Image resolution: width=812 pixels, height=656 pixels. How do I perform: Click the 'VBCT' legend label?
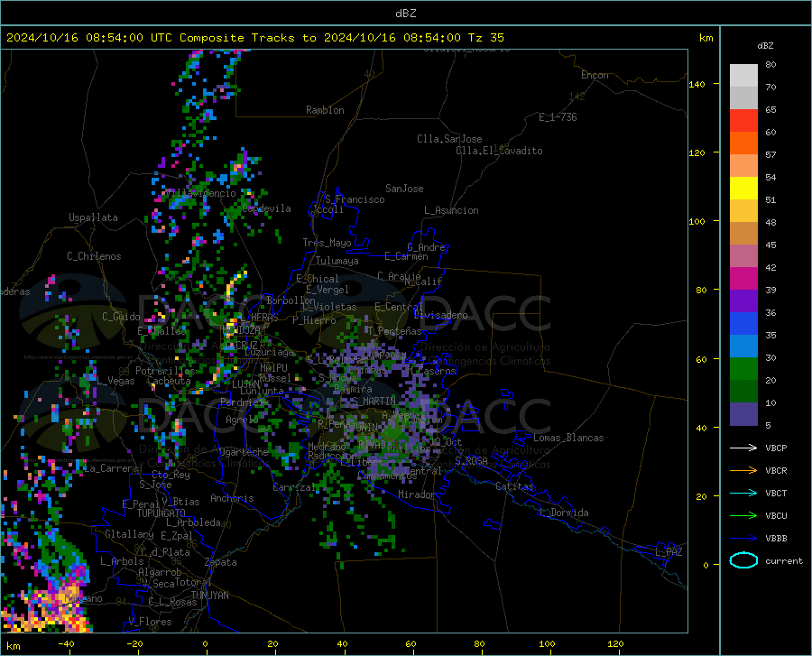(x=776, y=494)
